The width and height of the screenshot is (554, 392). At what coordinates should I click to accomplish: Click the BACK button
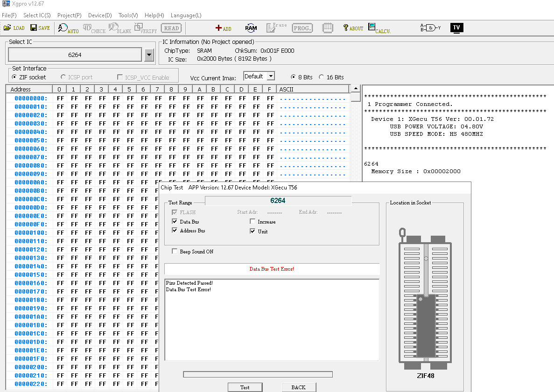(x=298, y=387)
